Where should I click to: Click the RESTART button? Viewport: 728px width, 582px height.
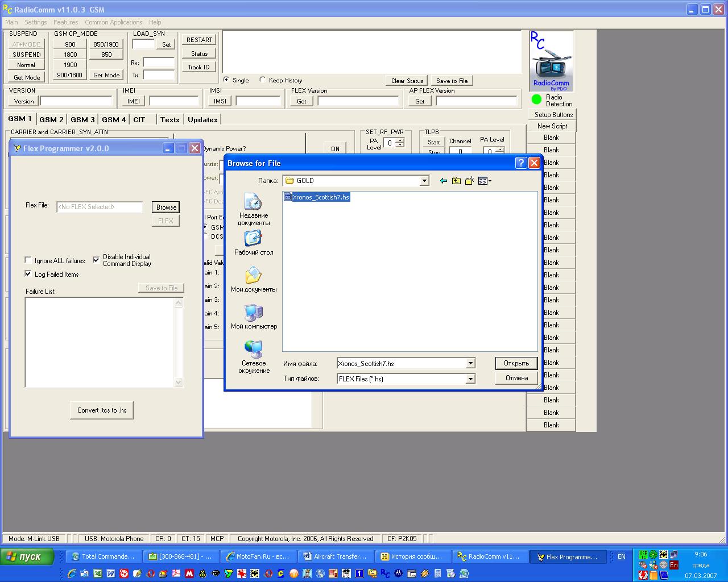click(199, 40)
